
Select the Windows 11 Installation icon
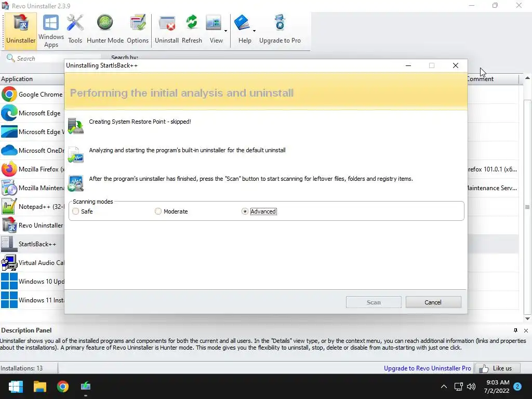point(9,300)
